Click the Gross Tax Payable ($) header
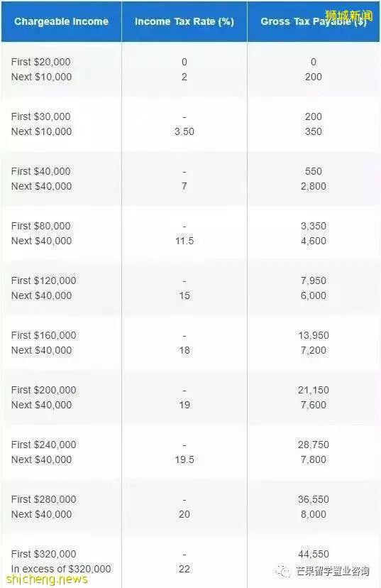The image size is (381, 588). 313,22
